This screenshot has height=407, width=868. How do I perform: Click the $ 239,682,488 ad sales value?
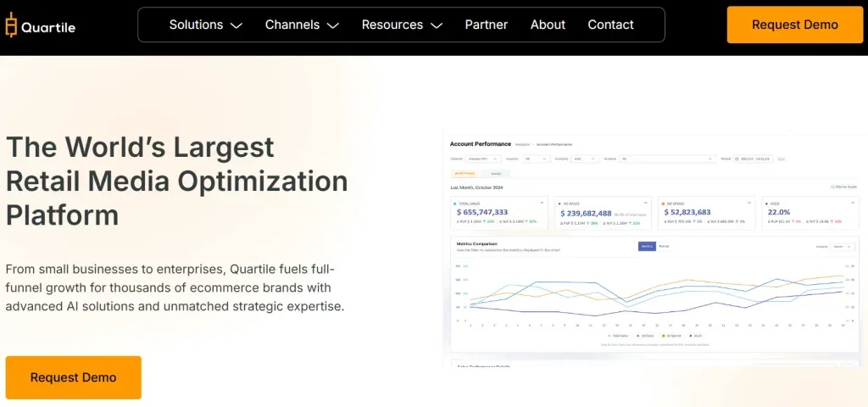point(586,213)
